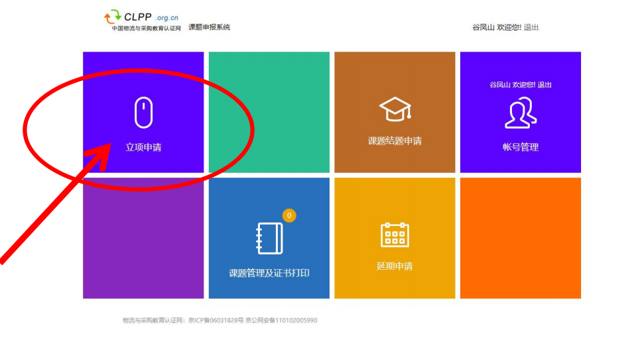Screen dimensions: 644x348
Task: Click the notebook icon on 课题管理 tile
Action: (269, 238)
